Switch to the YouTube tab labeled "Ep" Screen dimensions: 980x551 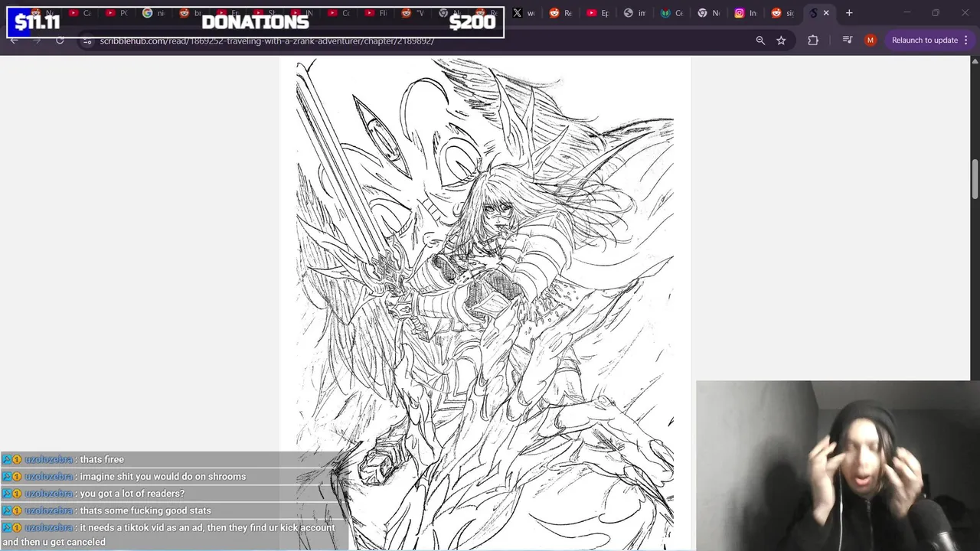[599, 13]
